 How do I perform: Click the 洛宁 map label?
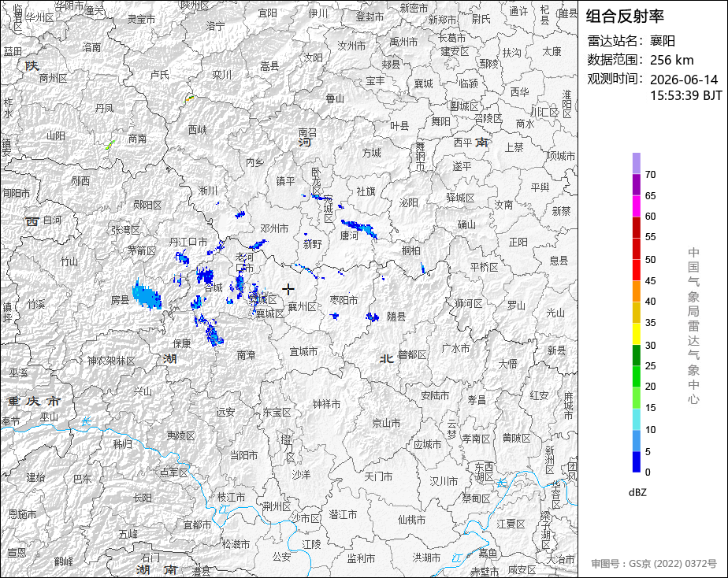pyautogui.click(x=215, y=26)
